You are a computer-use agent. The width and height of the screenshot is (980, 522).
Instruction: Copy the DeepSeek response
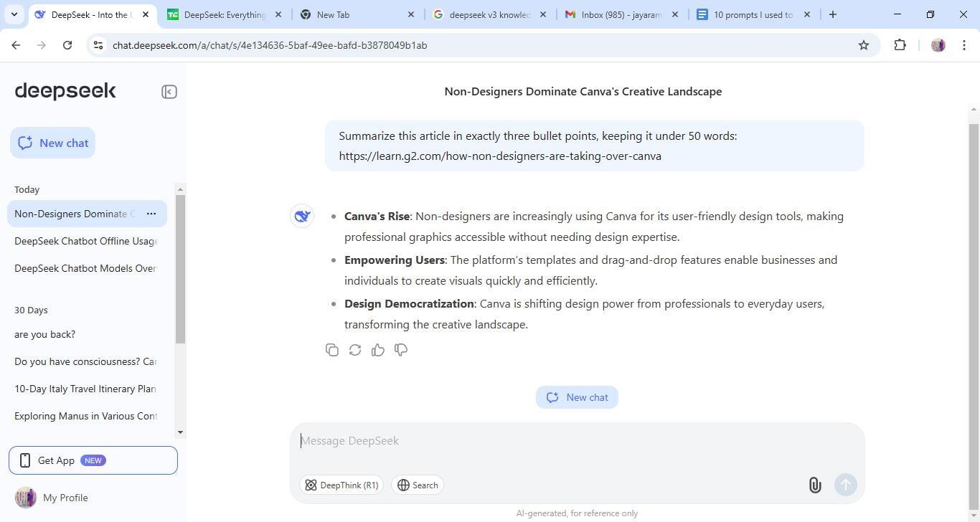pyautogui.click(x=332, y=350)
